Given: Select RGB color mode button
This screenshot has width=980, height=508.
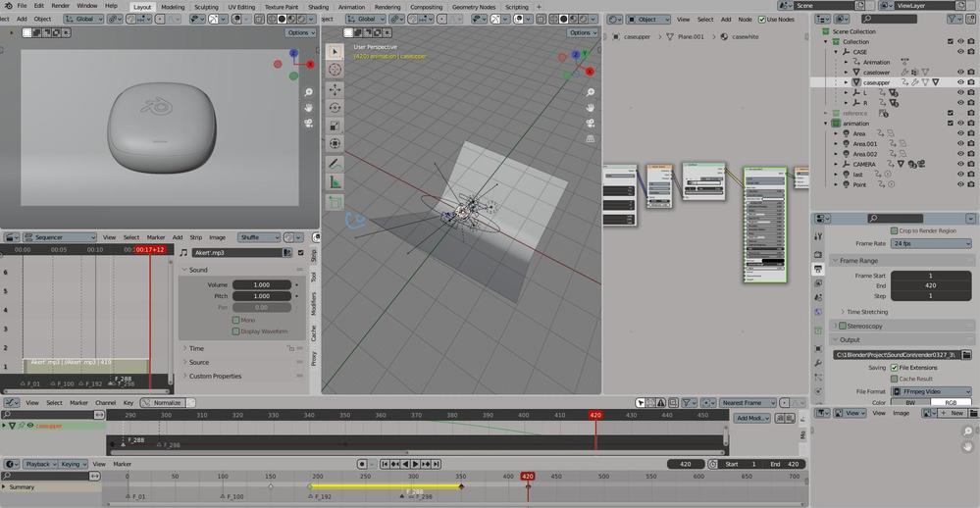Looking at the screenshot, I should pos(951,402).
